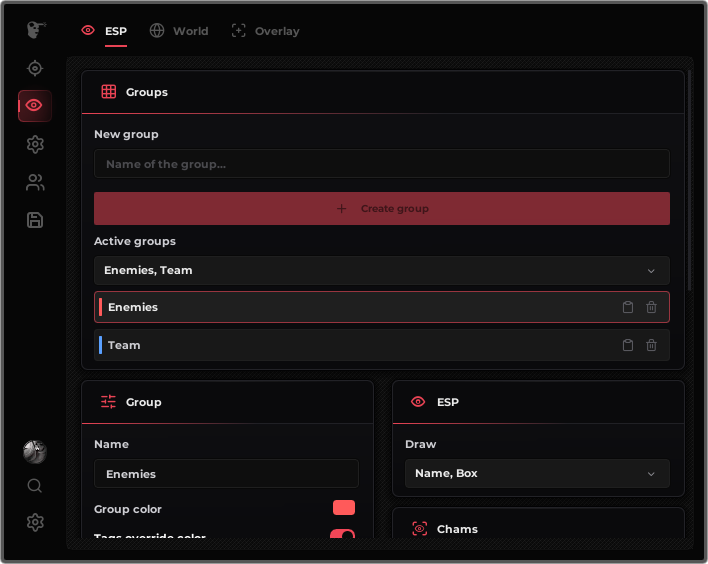The width and height of the screenshot is (708, 564).
Task: Open the Draw dropdown showing Name, Box
Action: point(537,474)
